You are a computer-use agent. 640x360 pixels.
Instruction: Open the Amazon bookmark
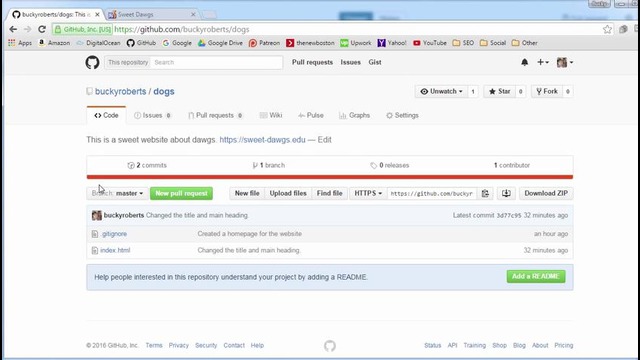point(54,43)
